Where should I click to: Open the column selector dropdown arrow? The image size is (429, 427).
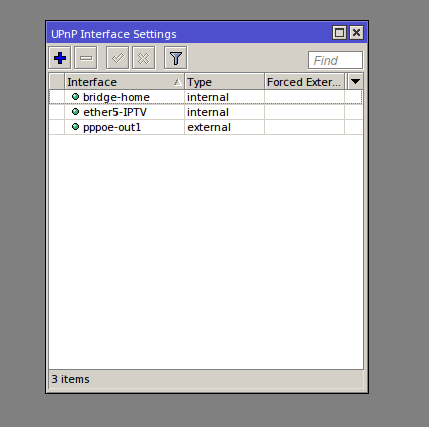355,81
